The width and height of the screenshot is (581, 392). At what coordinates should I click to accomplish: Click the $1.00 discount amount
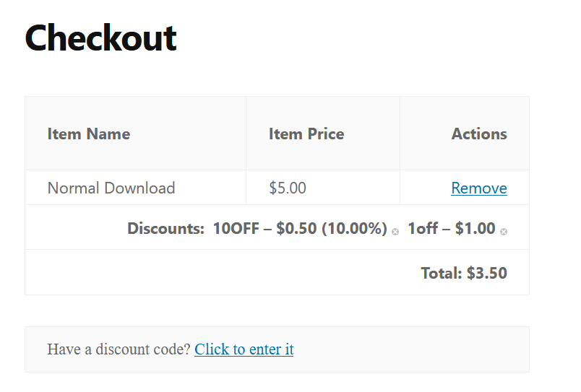pyautogui.click(x=475, y=229)
